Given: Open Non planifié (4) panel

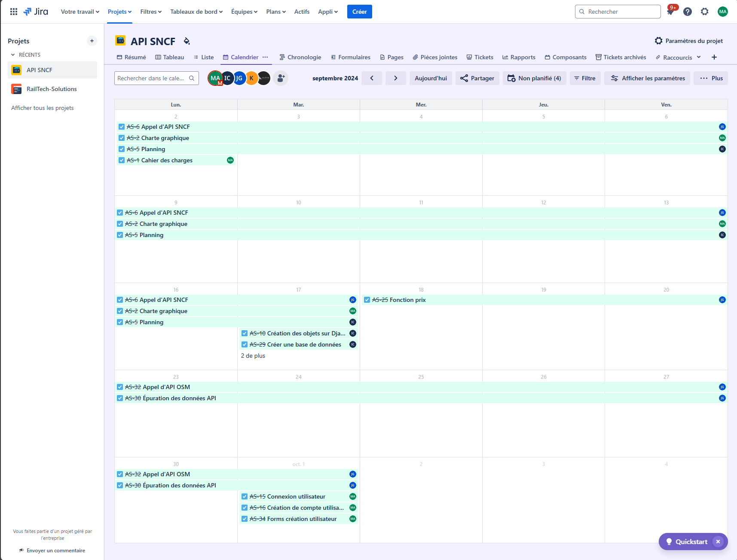Looking at the screenshot, I should (x=535, y=78).
